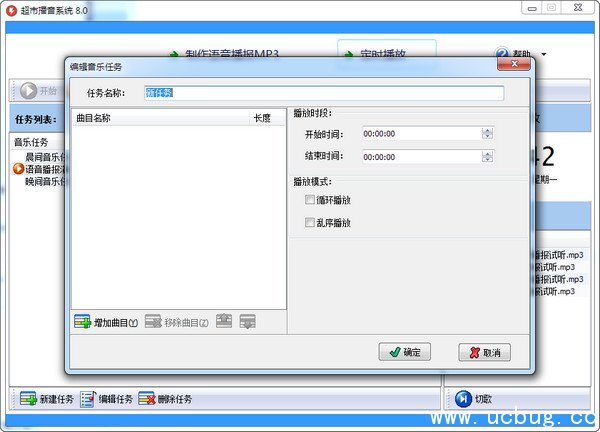Minimize the 超市播音系统 main window

coord(532,8)
